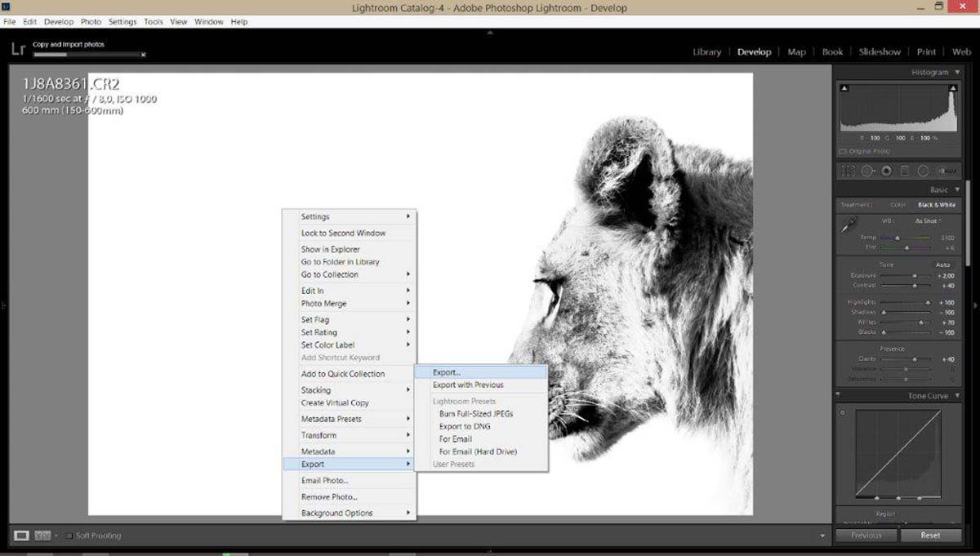Open the toolbar content dropdown arrow
Screen dimensions: 980x556
pos(823,536)
